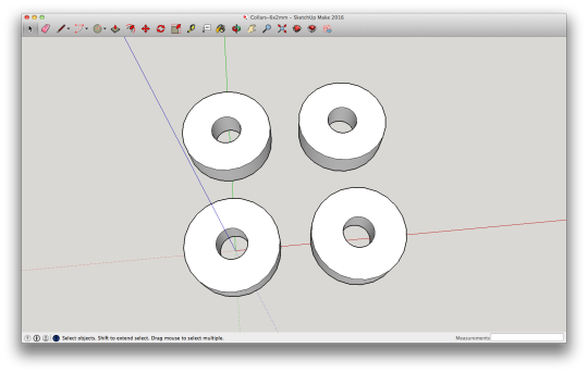Click the credits info status icon
This screenshot has width=588, height=373.
point(37,338)
